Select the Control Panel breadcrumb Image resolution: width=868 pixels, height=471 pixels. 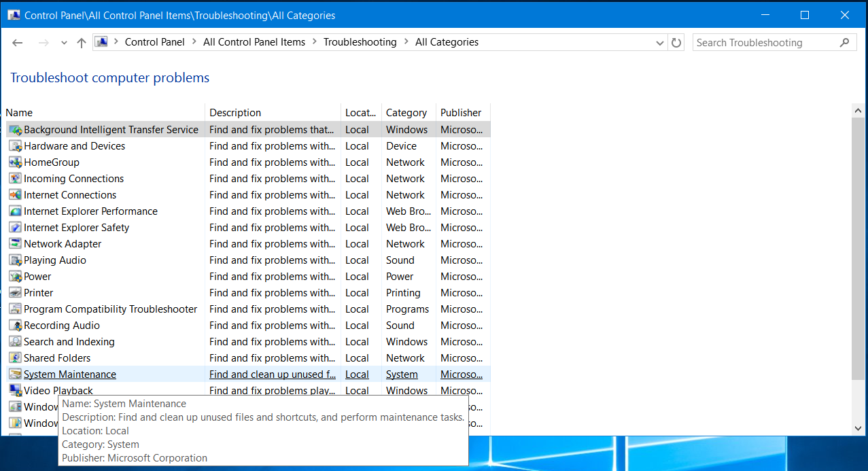click(155, 42)
